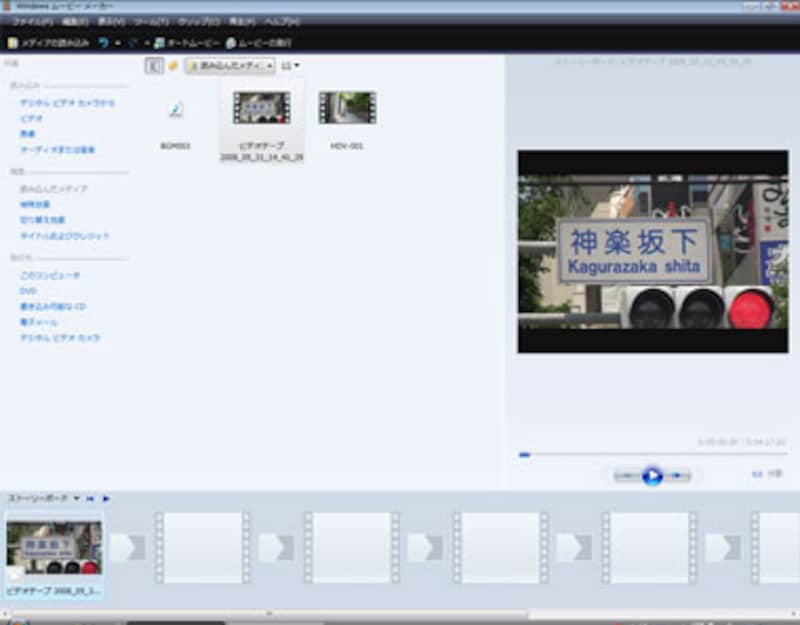This screenshot has height=625, width=800.
Task: Open the Imported Media collection dropdown
Action: pos(230,66)
